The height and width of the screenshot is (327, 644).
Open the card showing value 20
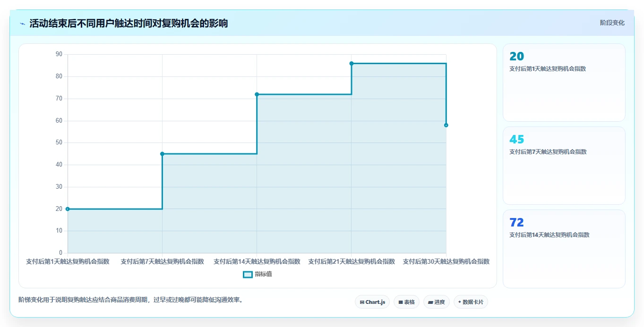click(x=564, y=83)
